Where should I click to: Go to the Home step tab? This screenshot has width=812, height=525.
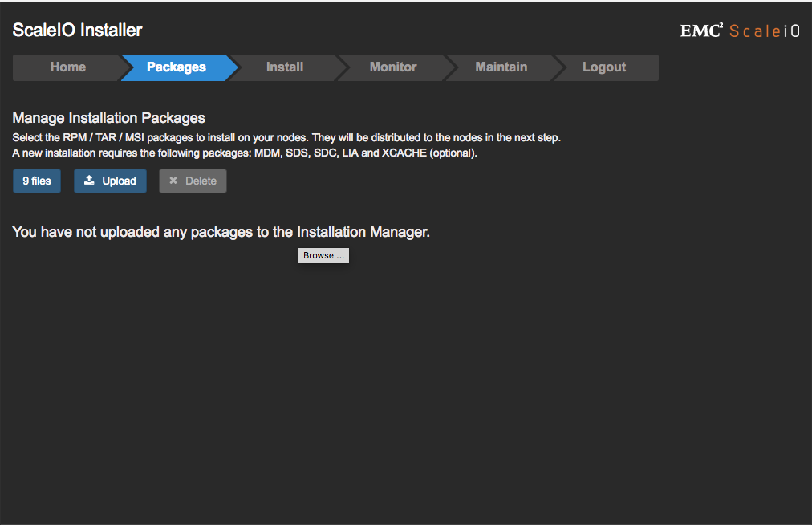tap(68, 67)
